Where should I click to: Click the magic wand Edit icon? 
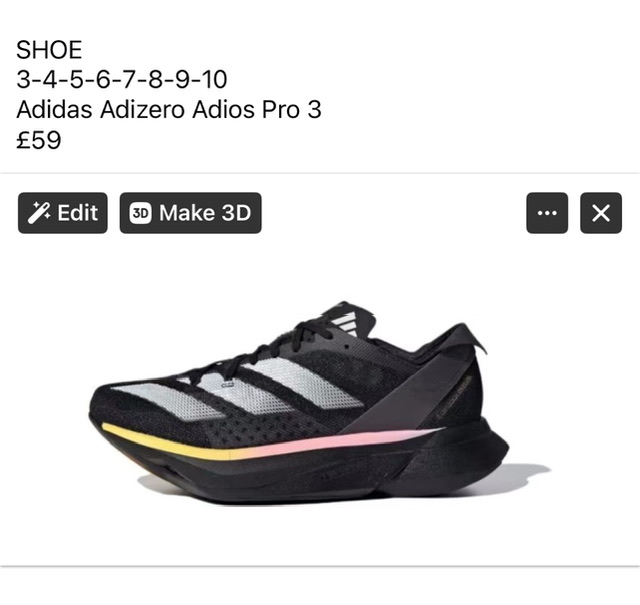point(40,213)
